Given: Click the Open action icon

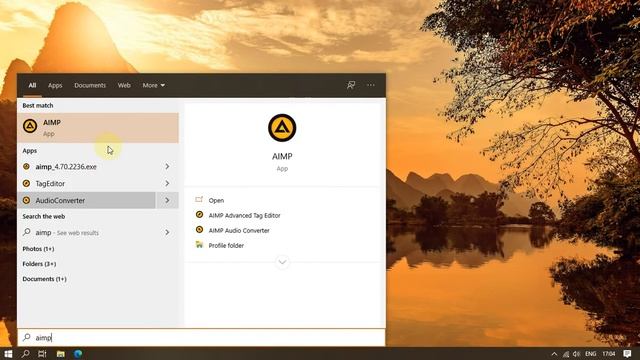Looking at the screenshot, I should tap(199, 200).
